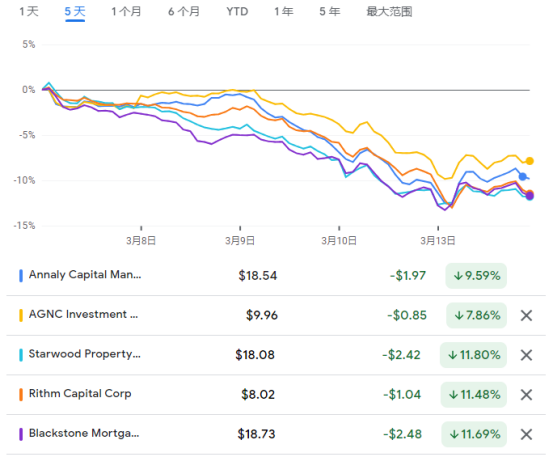This screenshot has height=458, width=554.
Task: Remove AGNC Investment from comparison
Action: point(526,315)
